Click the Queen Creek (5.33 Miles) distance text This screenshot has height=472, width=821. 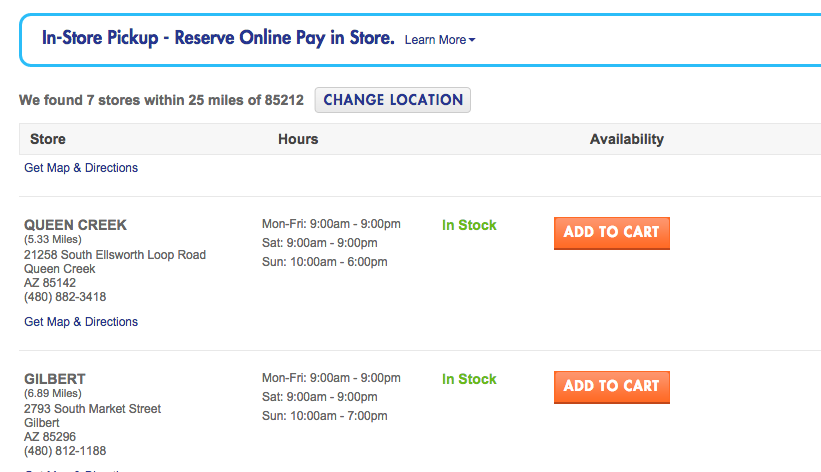tap(53, 240)
